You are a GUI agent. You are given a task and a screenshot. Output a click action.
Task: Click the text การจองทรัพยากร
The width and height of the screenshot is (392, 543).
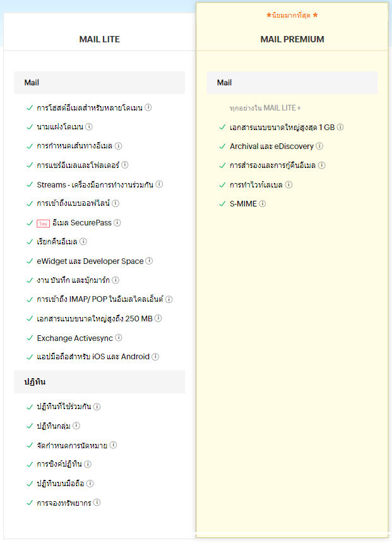[64, 503]
